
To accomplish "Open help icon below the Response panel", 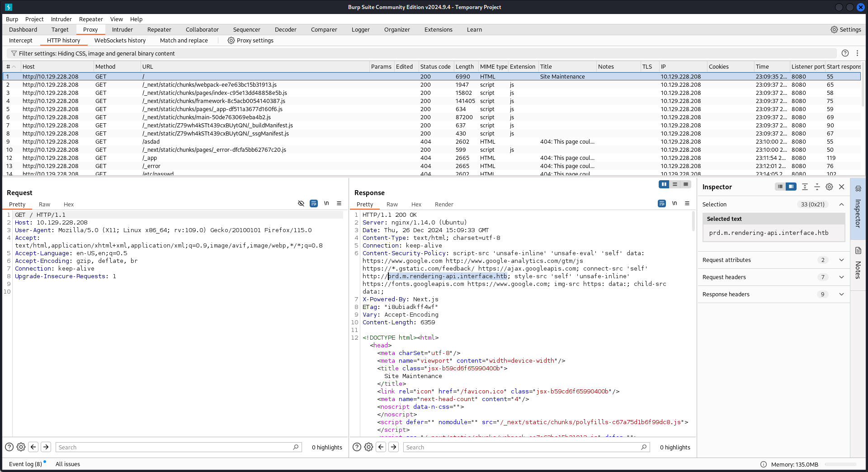I will [357, 447].
